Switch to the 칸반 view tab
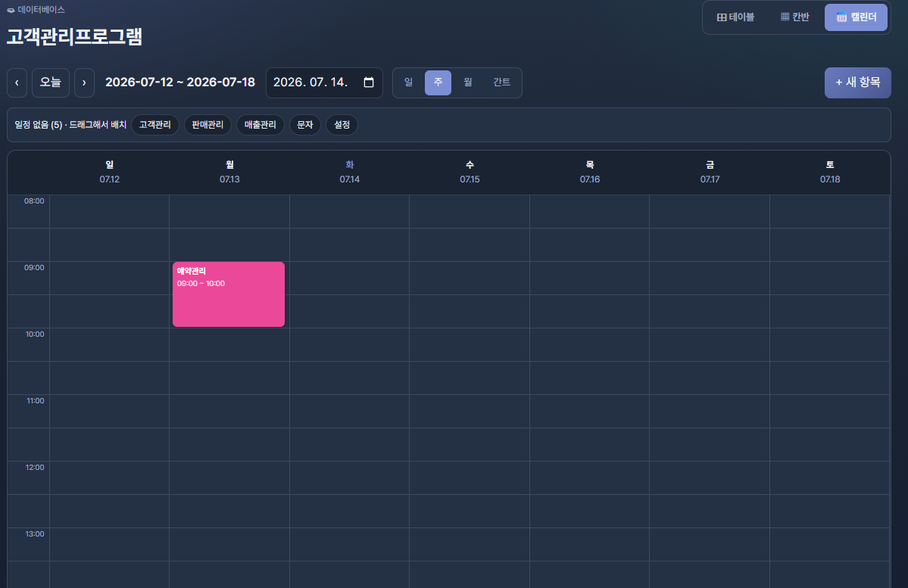 (794, 17)
